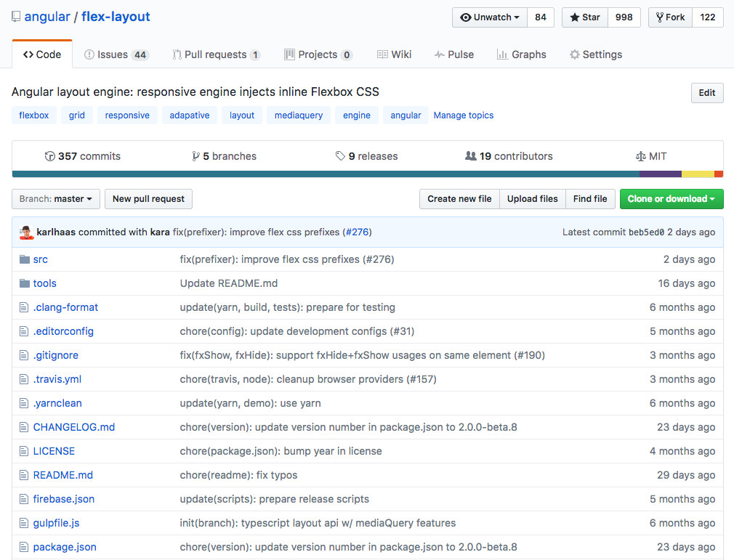Click the 122 forks count
This screenshot has height=560, width=734.
coord(707,17)
